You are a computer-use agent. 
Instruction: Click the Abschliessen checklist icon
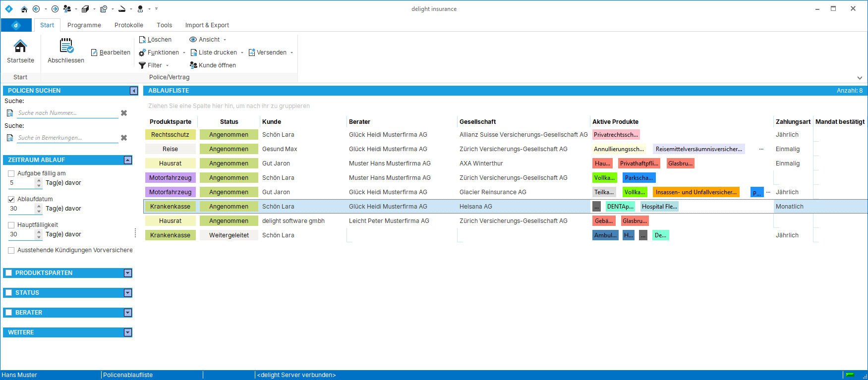(66, 46)
